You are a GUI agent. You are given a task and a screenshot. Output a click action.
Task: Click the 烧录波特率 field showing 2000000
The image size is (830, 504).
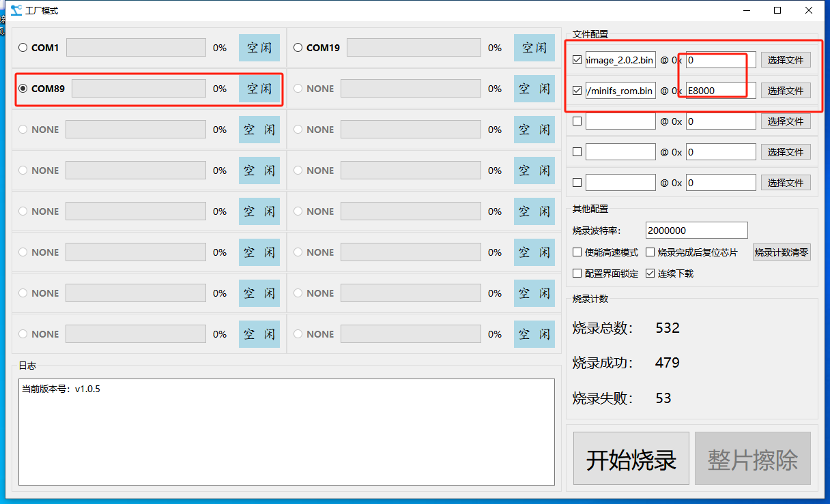pos(696,231)
